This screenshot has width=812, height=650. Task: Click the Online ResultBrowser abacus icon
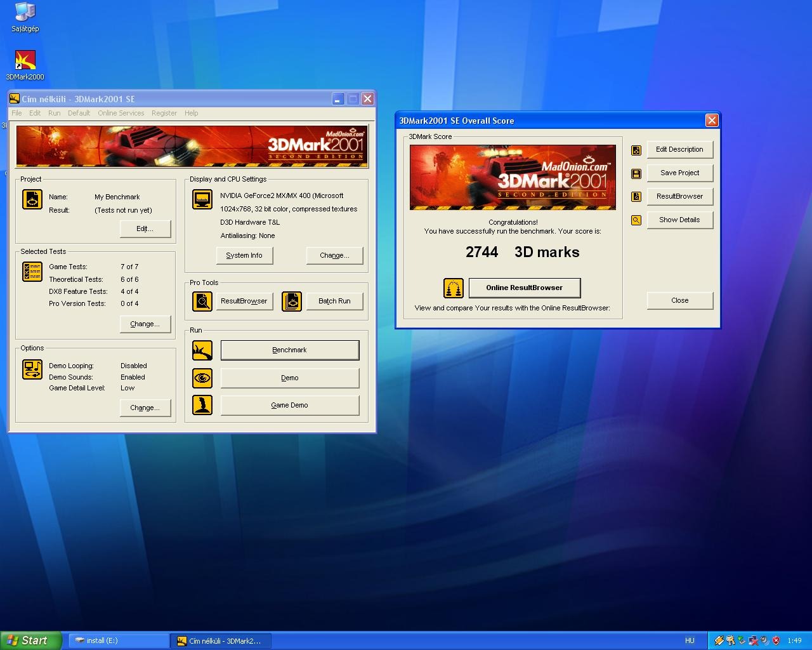coord(454,288)
